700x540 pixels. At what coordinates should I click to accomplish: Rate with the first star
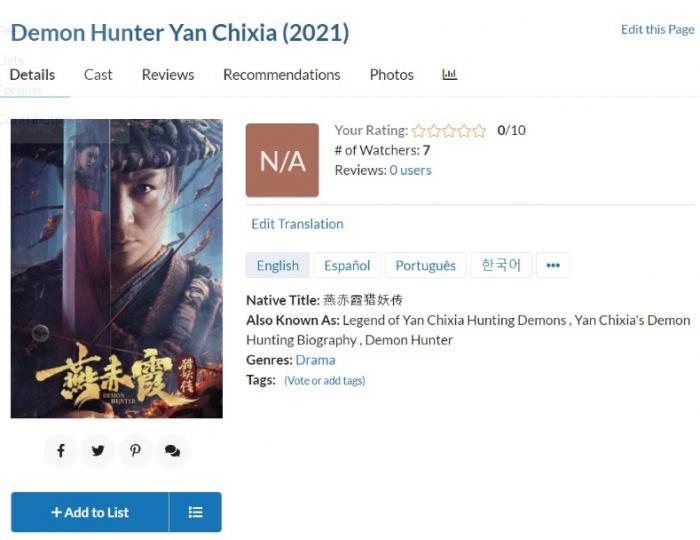click(x=419, y=130)
